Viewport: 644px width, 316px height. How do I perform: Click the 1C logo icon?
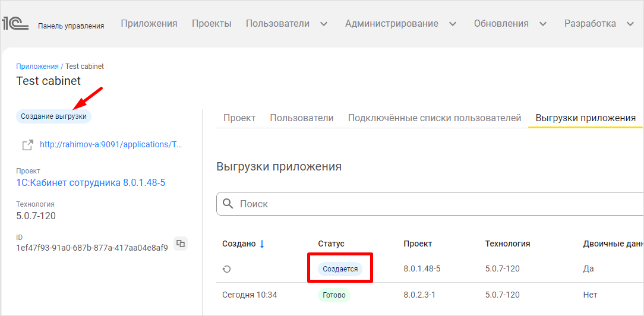click(x=15, y=24)
